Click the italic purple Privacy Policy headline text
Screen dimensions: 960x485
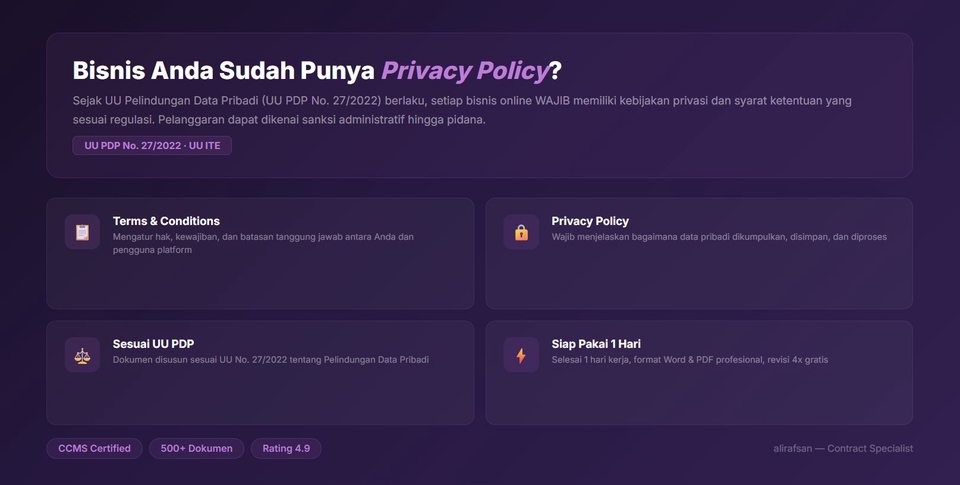point(465,71)
